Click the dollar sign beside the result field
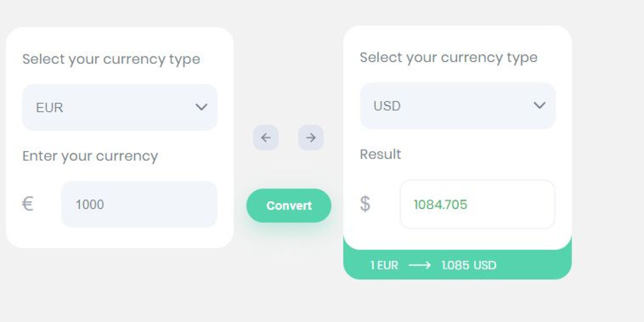The height and width of the screenshot is (322, 644). pos(365,204)
